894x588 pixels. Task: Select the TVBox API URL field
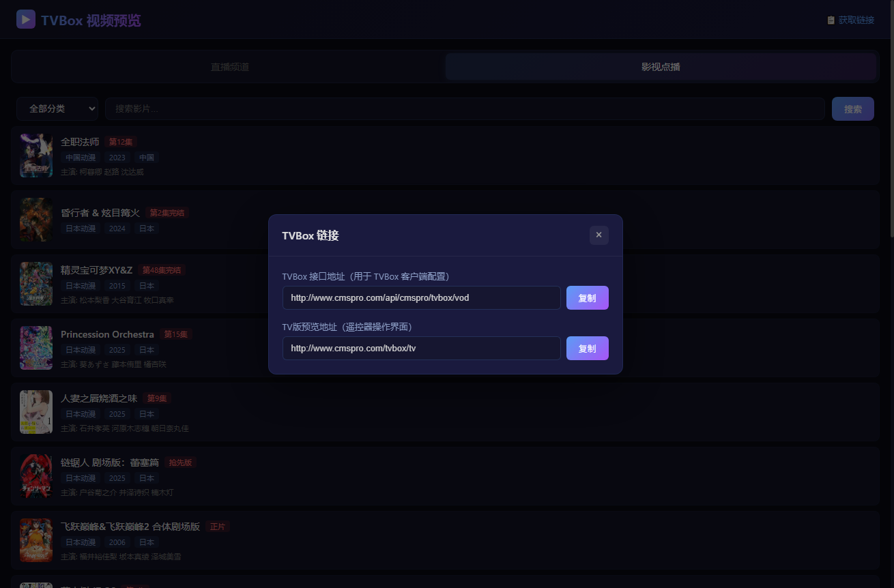pyautogui.click(x=422, y=298)
